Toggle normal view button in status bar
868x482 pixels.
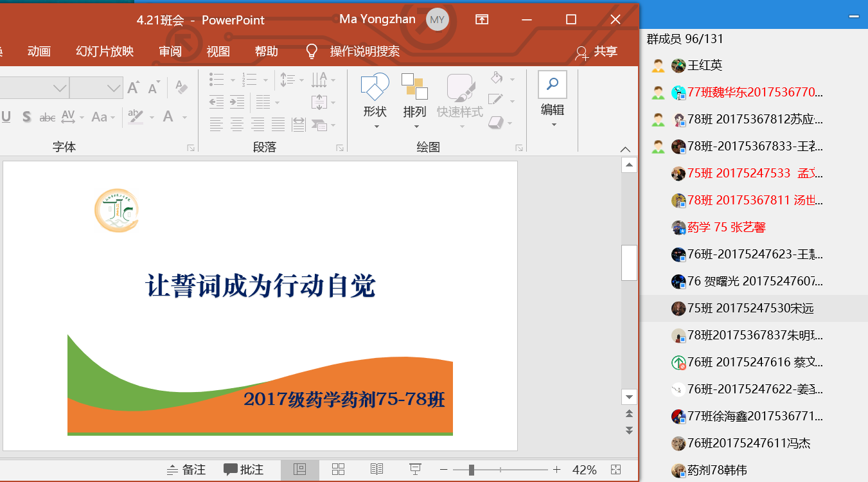point(299,470)
